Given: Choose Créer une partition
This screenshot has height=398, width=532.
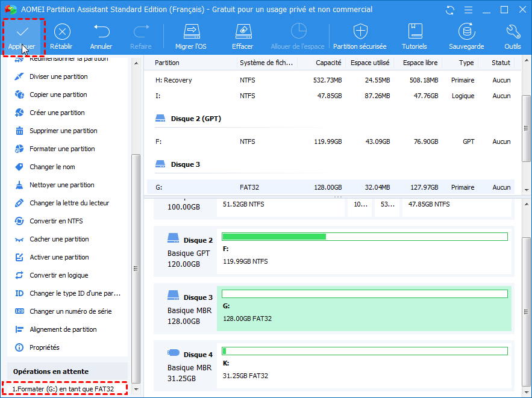Looking at the screenshot, I should click(x=57, y=113).
